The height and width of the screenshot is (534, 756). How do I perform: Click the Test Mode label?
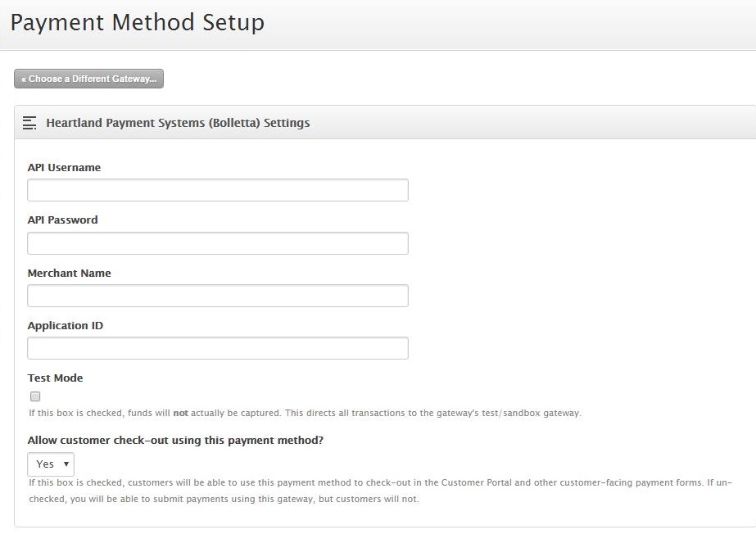[56, 378]
